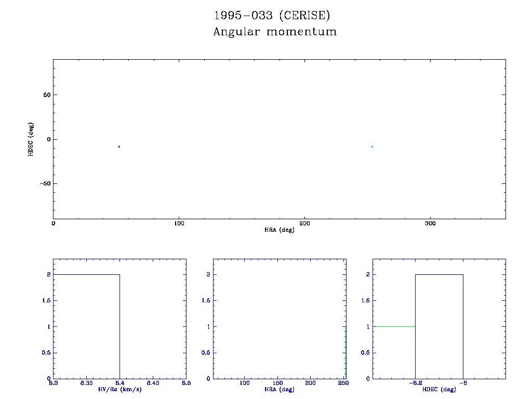532x399 pixels.
Task: Click the 250 tick label in the middle histogram
Action: click(x=343, y=383)
